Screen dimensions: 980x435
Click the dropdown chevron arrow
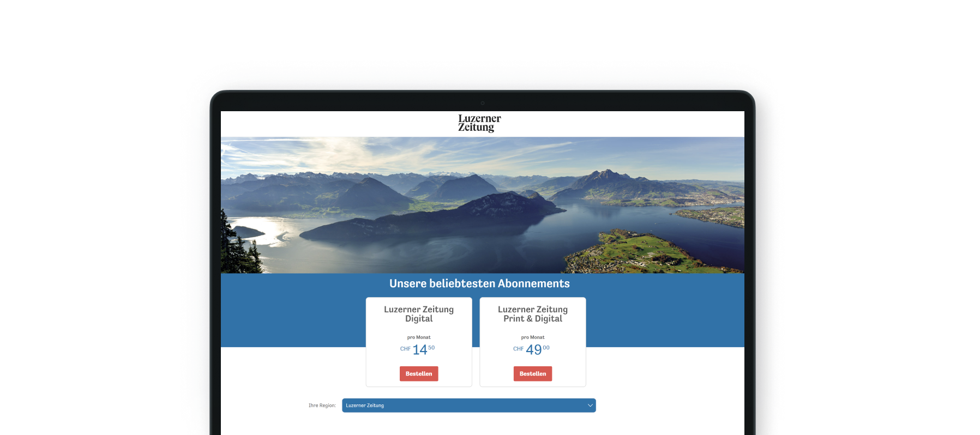tap(590, 406)
